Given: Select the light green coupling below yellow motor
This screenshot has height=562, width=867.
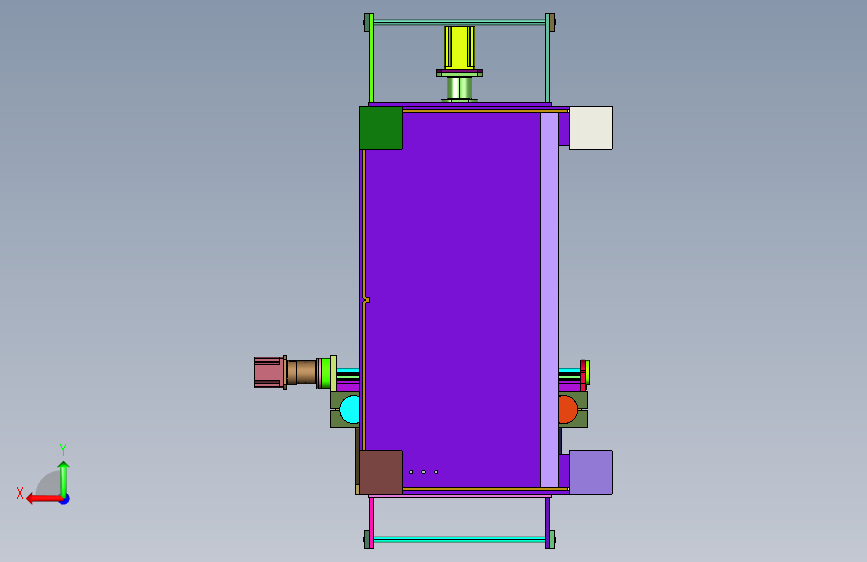Looking at the screenshot, I should (x=459, y=88).
